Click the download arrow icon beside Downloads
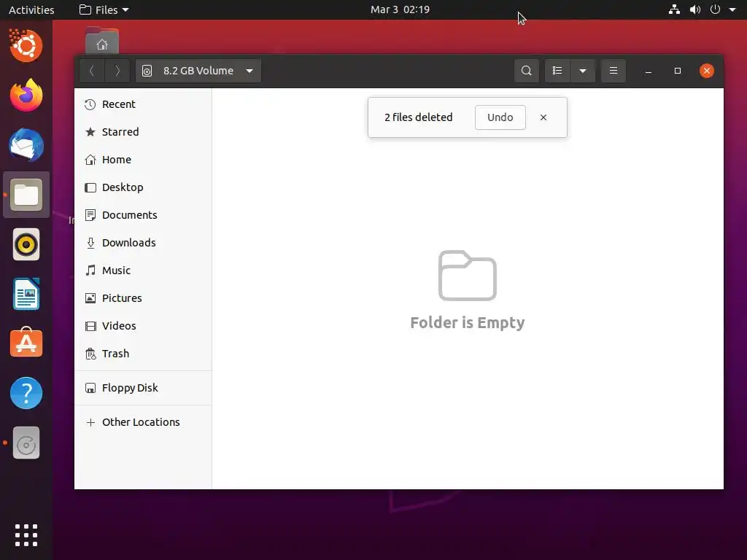The image size is (747, 560). (x=90, y=243)
